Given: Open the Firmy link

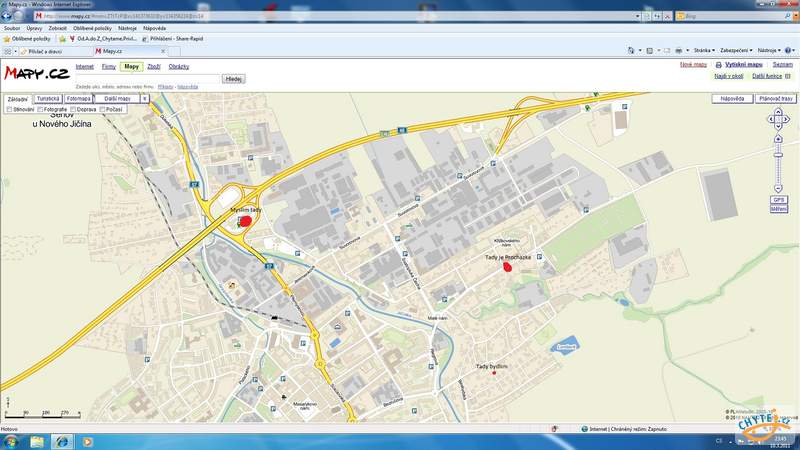Looking at the screenshot, I should [x=109, y=66].
